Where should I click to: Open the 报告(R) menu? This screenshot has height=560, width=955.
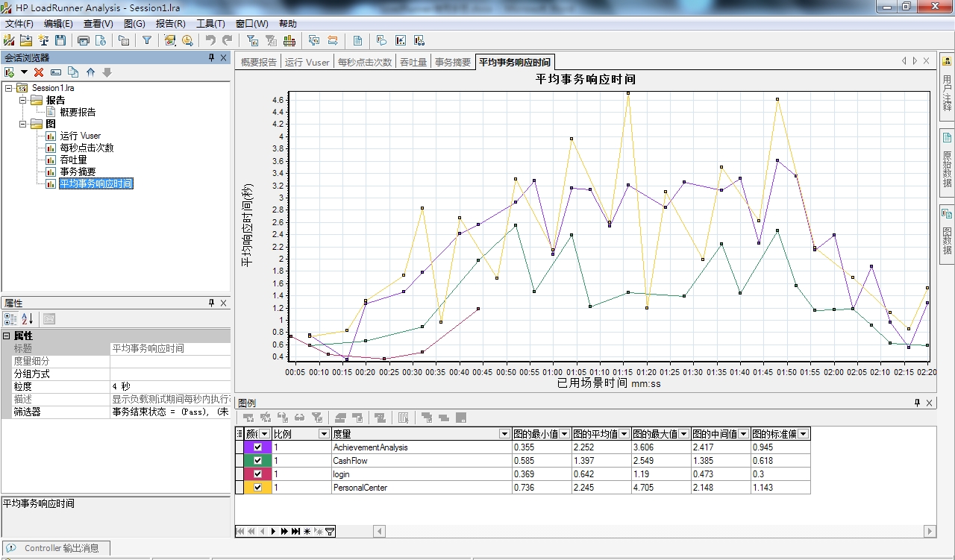click(171, 24)
